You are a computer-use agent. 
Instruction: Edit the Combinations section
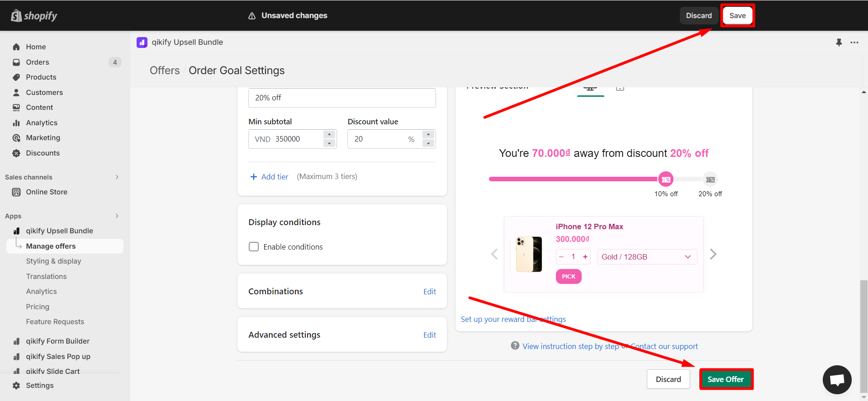coord(430,292)
